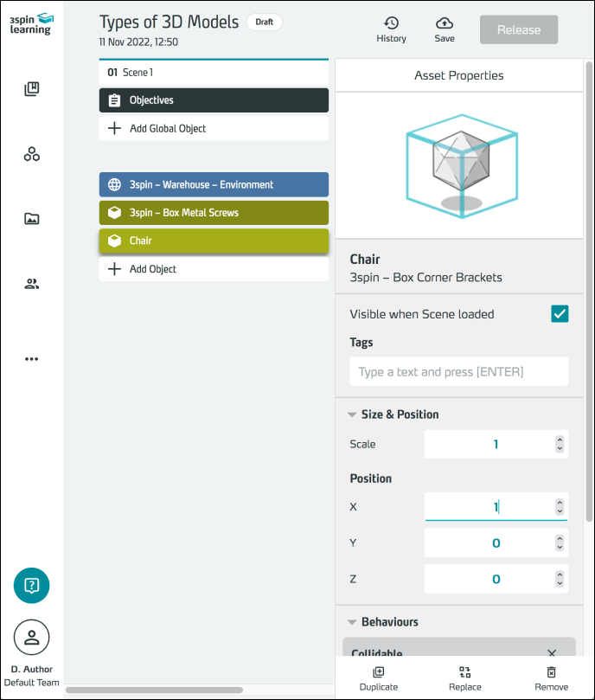Open the help chat bubble button

click(32, 586)
